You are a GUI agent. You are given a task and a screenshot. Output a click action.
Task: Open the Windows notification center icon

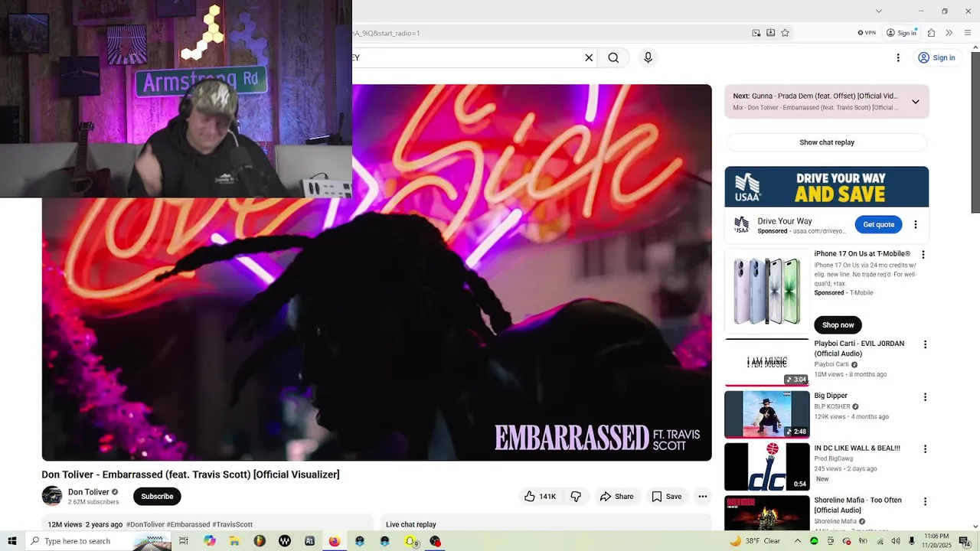pos(965,541)
